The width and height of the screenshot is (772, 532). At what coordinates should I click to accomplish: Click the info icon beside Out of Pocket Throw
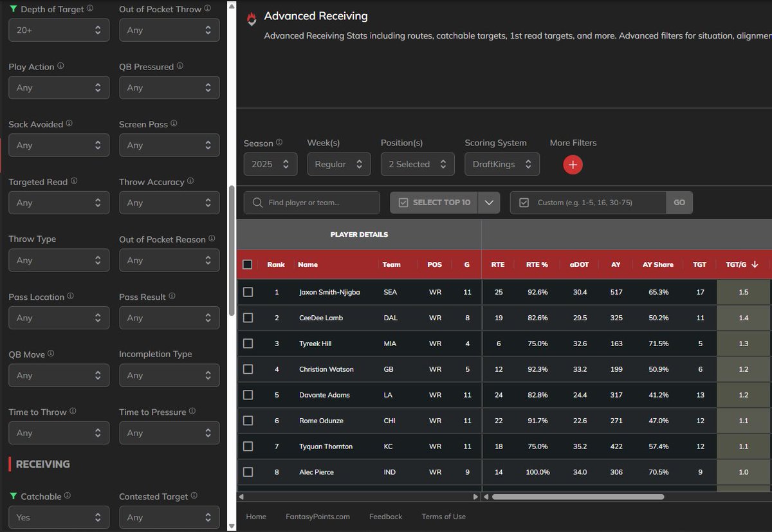pyautogui.click(x=207, y=9)
